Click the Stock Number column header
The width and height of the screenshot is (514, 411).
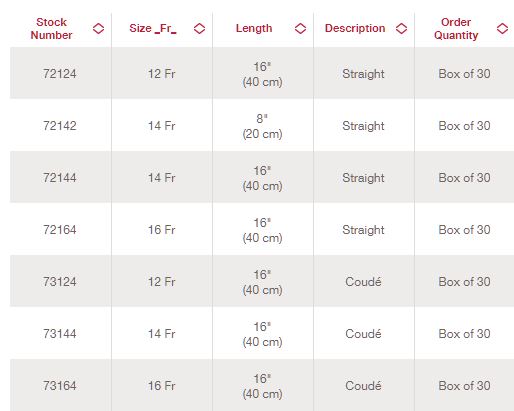(x=51, y=29)
